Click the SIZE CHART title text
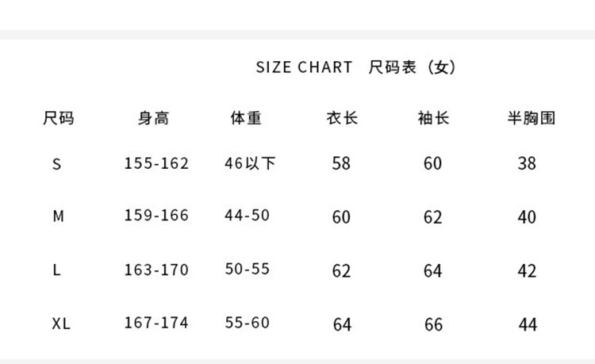The width and height of the screenshot is (595, 364). click(304, 67)
